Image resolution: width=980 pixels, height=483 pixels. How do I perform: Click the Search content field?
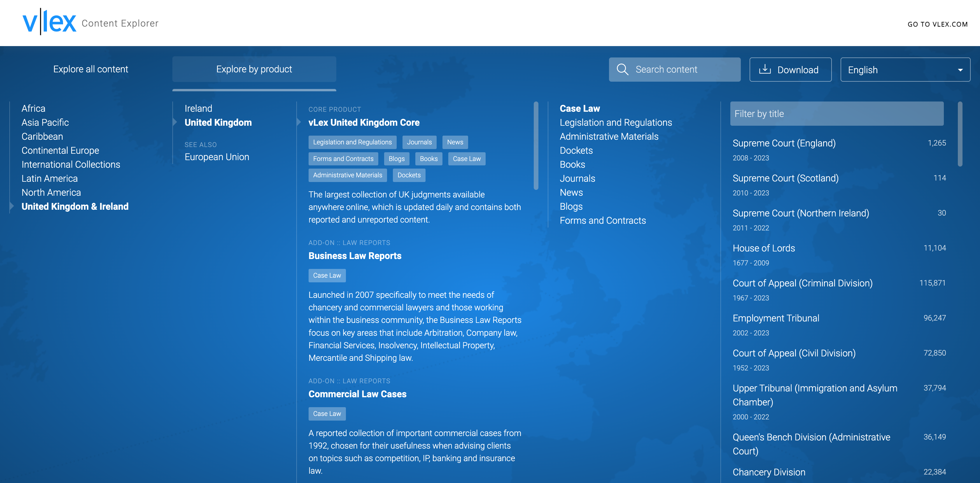tap(675, 70)
